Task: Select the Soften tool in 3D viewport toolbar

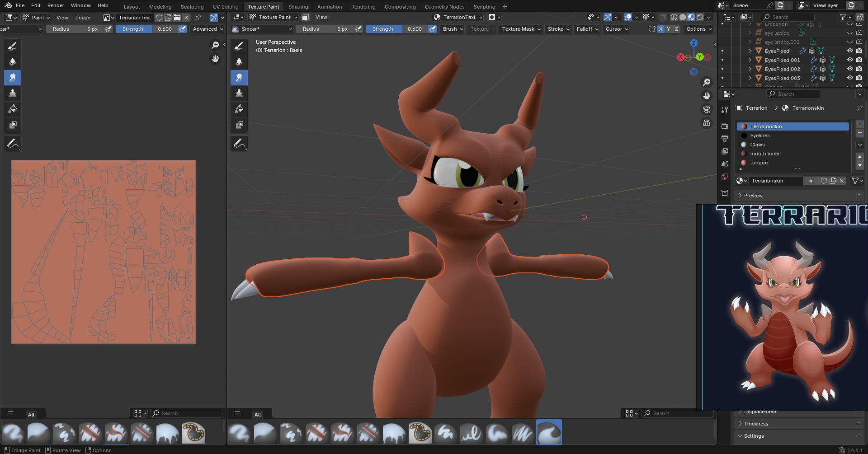Action: pos(239,61)
